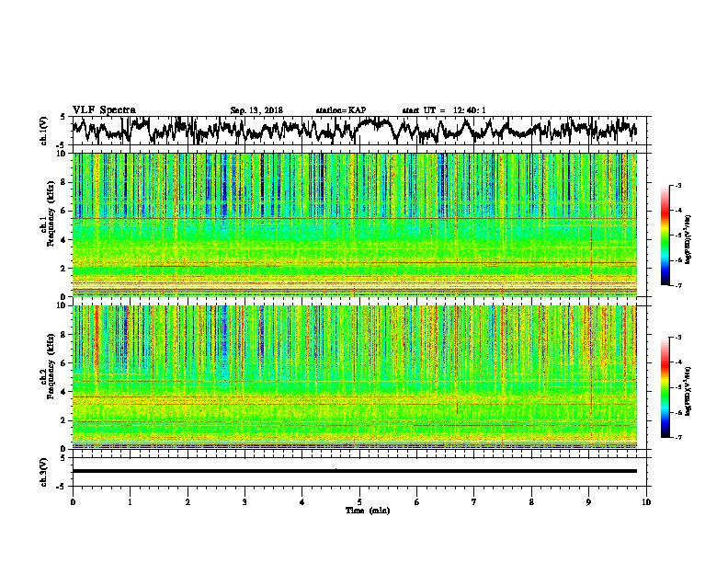Viewport: 728px width, 563px height.
Task: Click the "VLF Spectra" plot title
Action: [104, 110]
